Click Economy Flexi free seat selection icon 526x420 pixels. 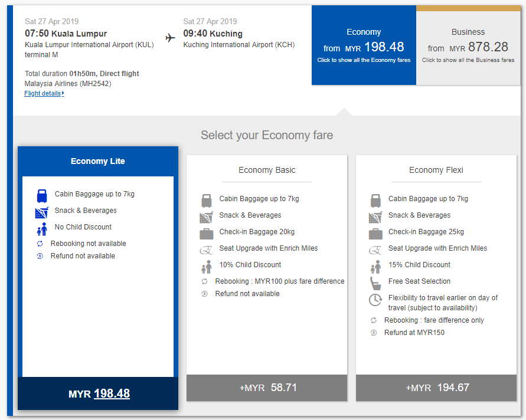375,283
